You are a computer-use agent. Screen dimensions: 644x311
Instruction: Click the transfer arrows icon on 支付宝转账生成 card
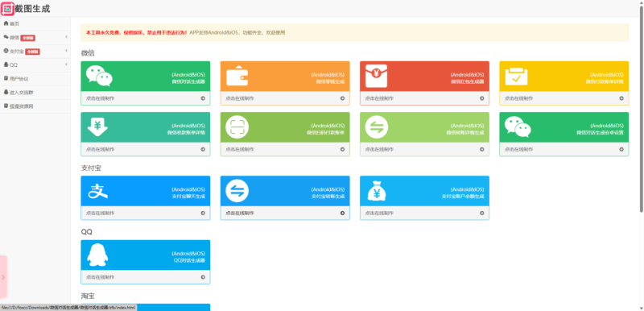(237, 191)
